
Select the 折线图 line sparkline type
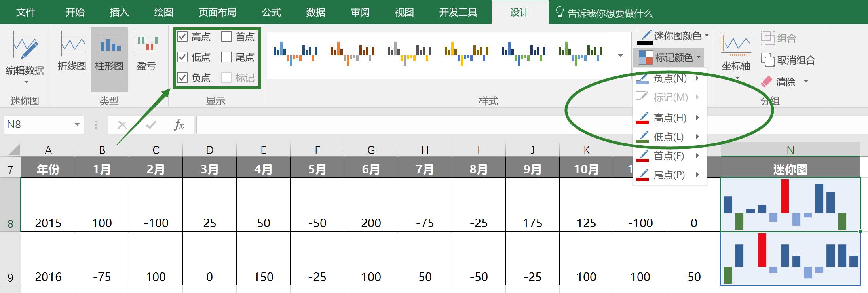[x=72, y=52]
